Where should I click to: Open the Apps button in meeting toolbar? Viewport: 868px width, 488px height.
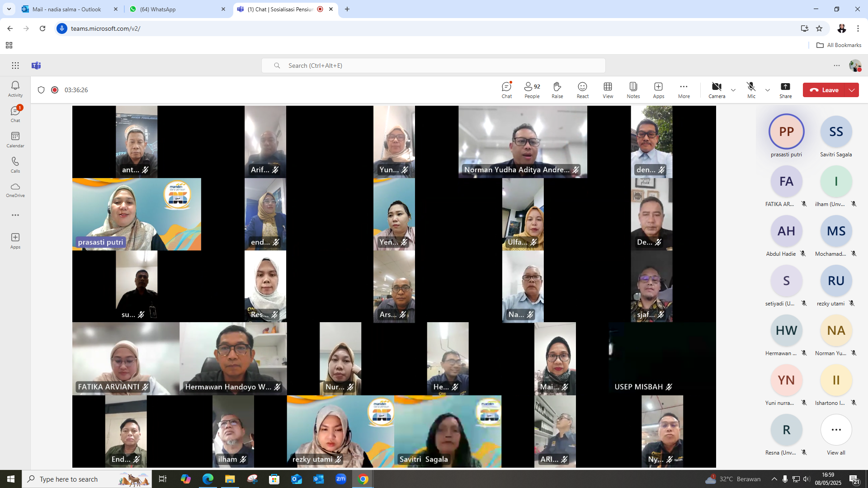(659, 90)
